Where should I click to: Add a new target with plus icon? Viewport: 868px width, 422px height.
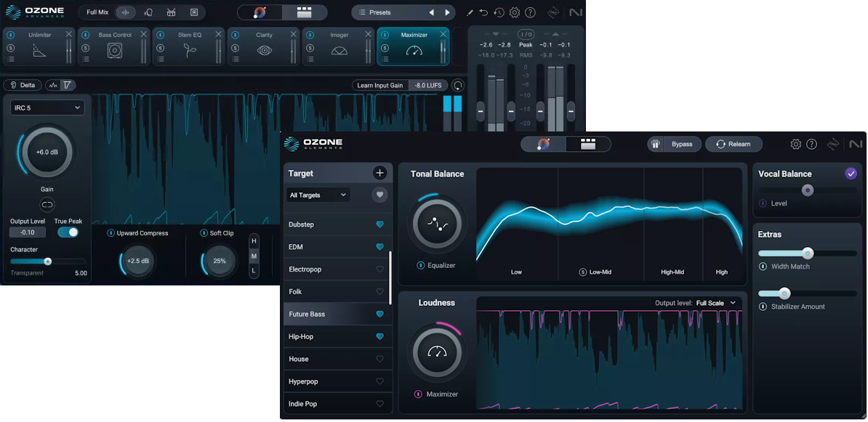pos(379,173)
